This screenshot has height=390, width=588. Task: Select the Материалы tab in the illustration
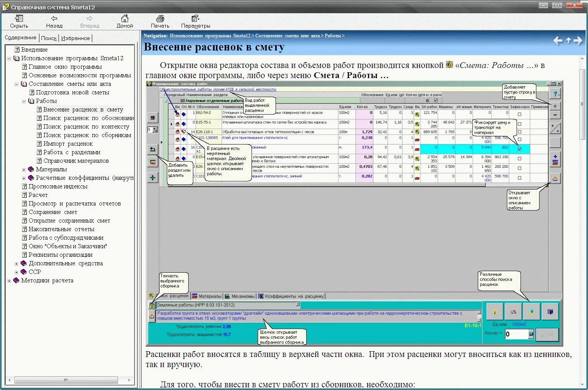pos(207,296)
